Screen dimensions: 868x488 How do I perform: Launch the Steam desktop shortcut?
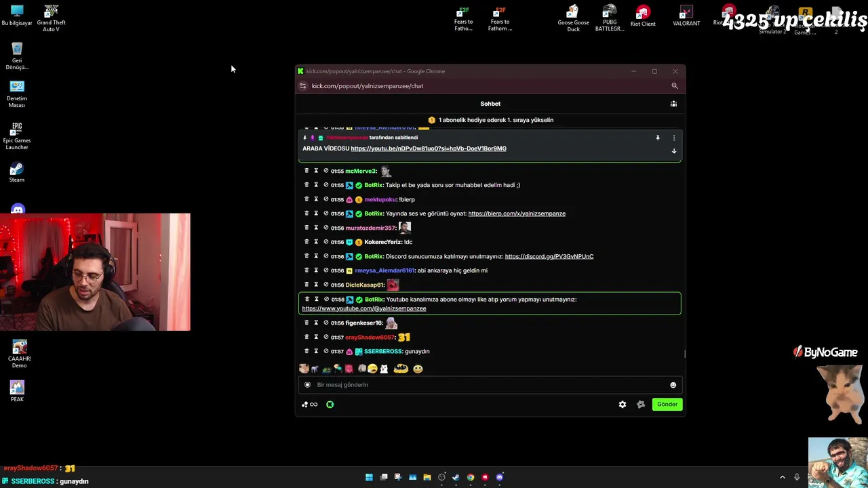click(x=17, y=172)
